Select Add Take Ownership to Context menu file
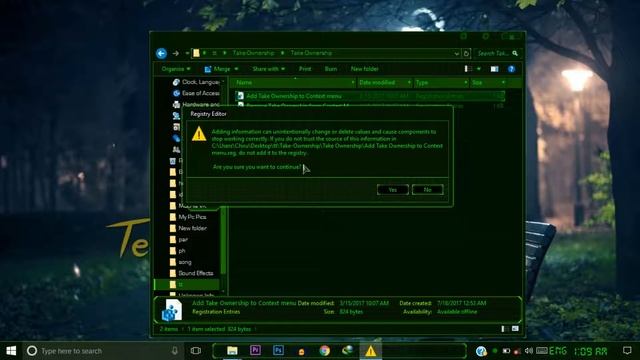The width and height of the screenshot is (640, 360). [x=370, y=96]
